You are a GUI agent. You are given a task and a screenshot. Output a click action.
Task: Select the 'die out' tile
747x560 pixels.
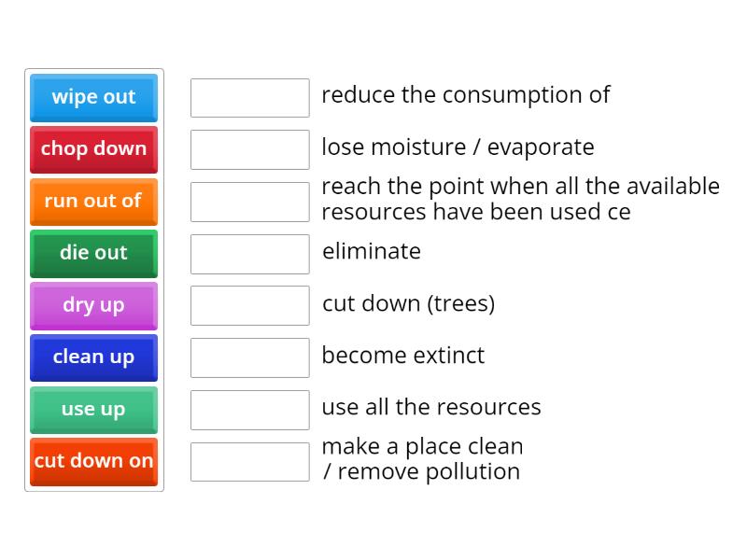pos(93,254)
